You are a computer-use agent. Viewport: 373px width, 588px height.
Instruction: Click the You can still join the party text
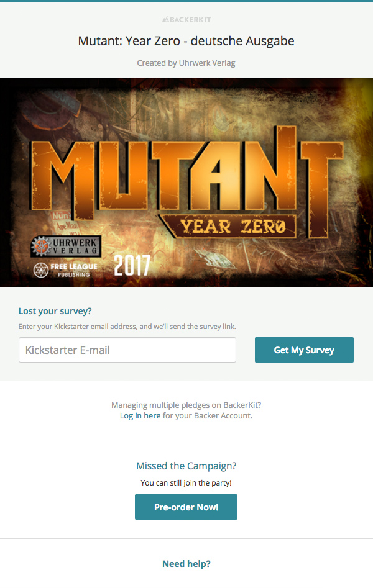tap(186, 482)
